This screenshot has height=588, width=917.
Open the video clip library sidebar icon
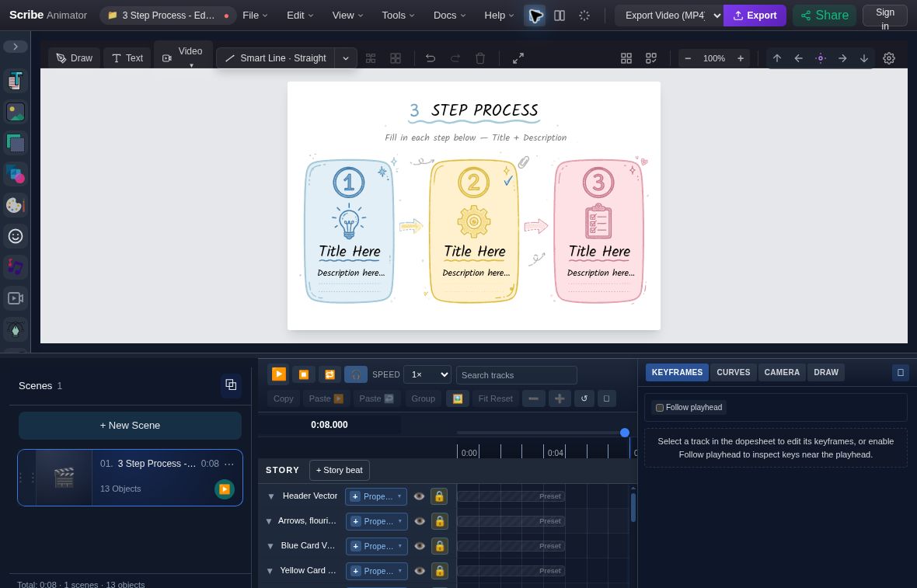click(x=16, y=298)
